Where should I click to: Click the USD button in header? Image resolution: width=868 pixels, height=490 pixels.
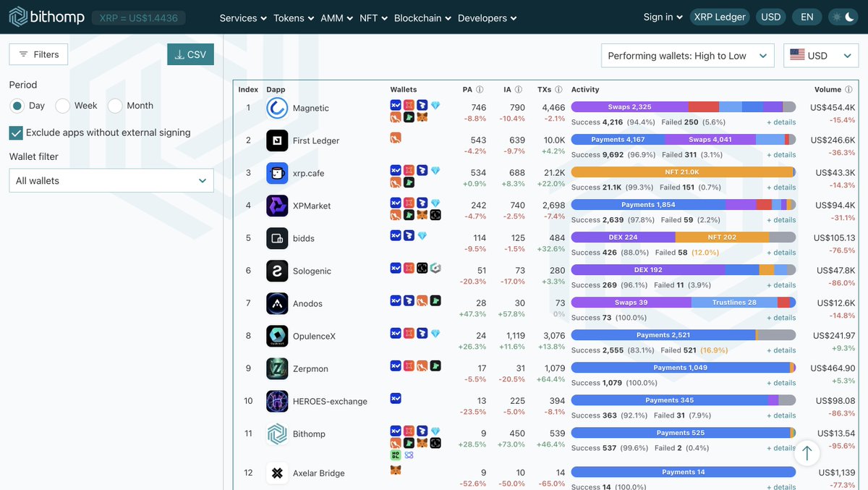tap(771, 17)
